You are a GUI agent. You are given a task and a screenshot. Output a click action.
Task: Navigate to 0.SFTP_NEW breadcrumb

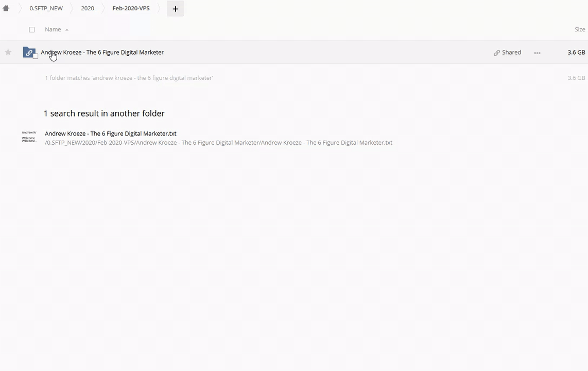click(x=46, y=9)
